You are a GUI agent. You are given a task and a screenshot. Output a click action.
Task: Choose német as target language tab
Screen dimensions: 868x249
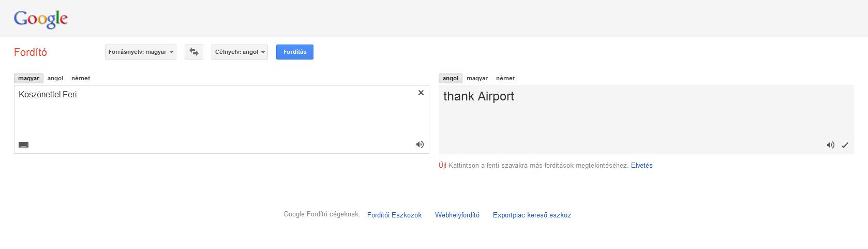(505, 78)
